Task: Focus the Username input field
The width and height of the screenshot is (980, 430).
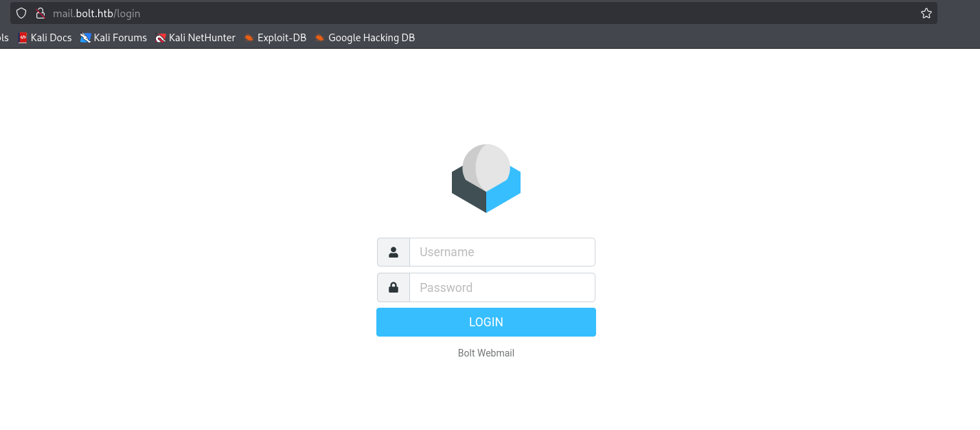Action: 502,252
